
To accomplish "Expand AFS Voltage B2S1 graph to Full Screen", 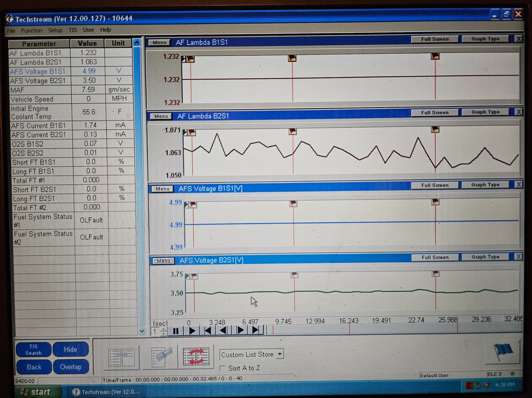I will pos(435,257).
